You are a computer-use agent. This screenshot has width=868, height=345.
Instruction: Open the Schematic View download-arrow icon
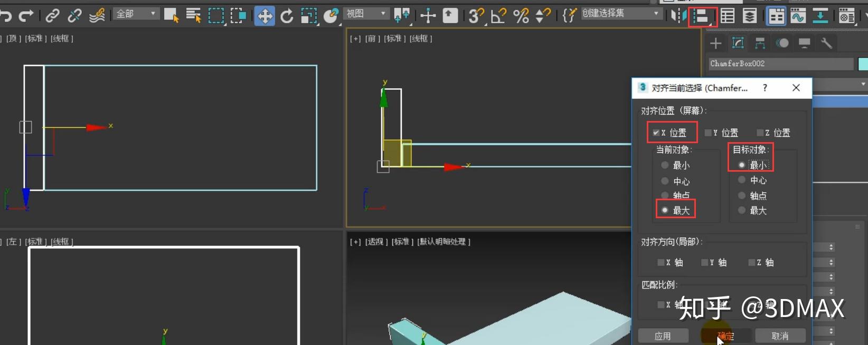pos(820,16)
